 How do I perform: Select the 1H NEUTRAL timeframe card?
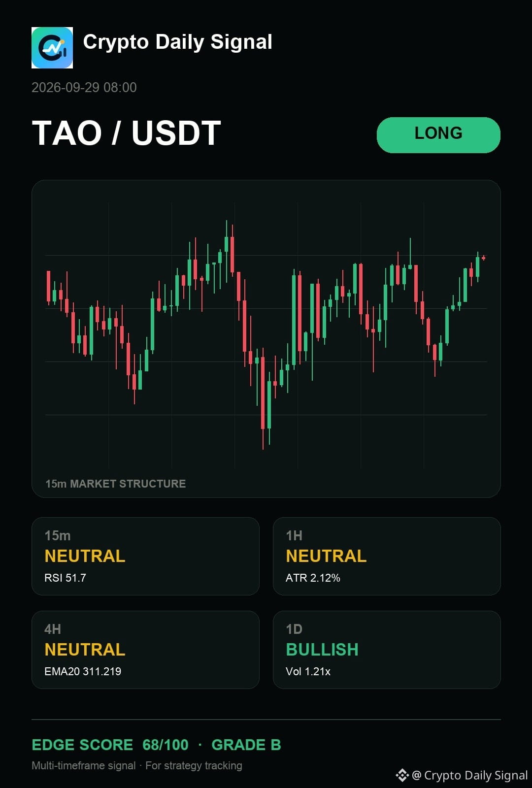(387, 556)
